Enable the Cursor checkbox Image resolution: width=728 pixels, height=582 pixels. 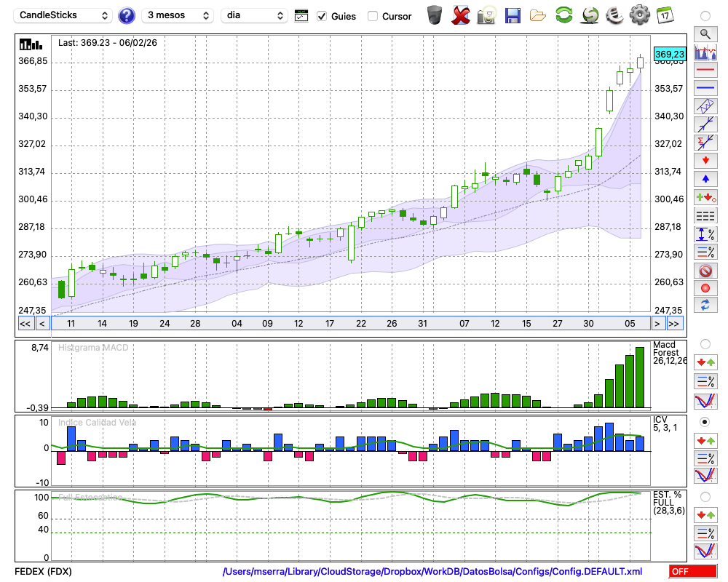tap(373, 16)
